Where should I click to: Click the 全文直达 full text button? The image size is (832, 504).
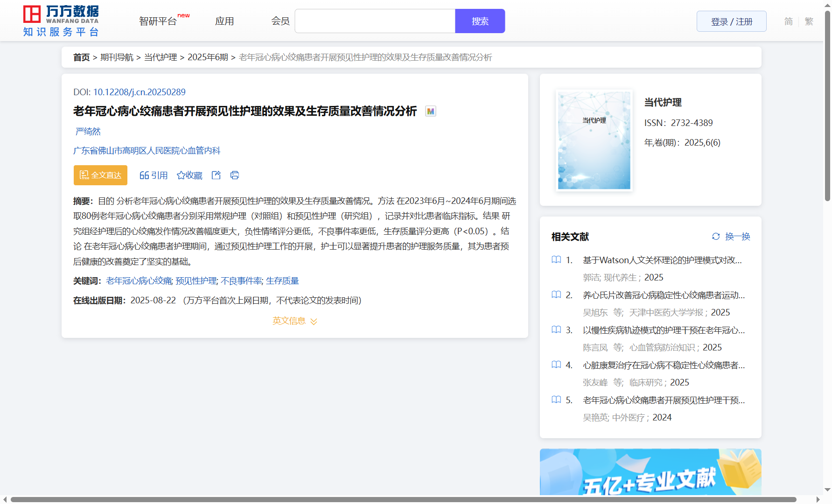100,175
